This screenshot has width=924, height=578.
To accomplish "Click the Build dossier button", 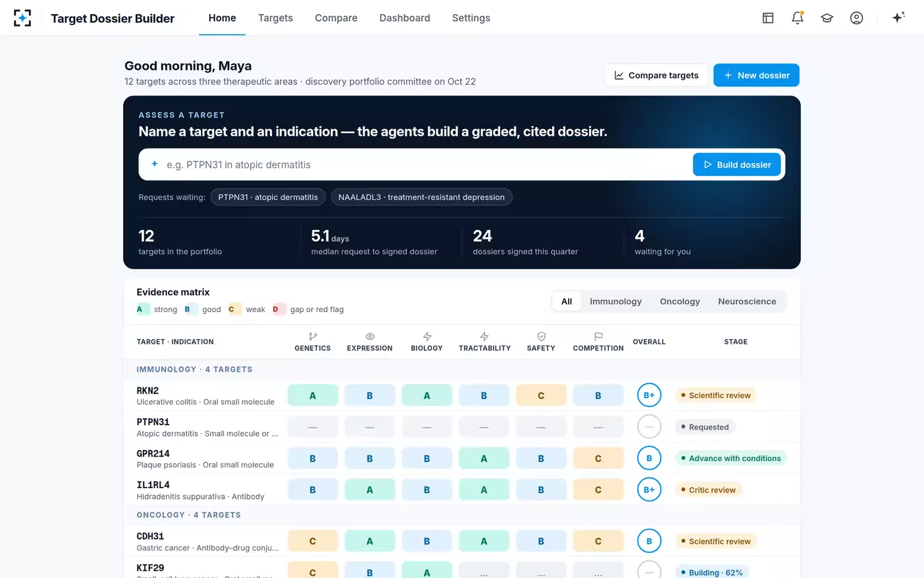I will click(737, 164).
